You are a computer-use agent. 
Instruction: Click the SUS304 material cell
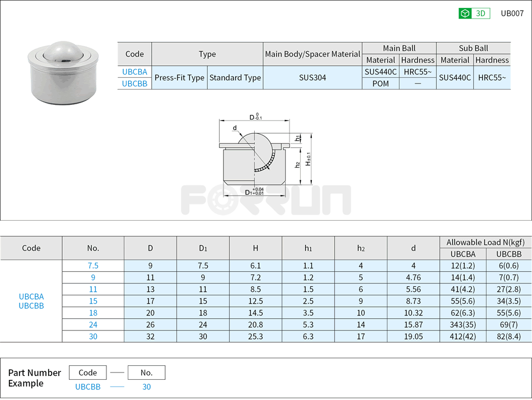[312, 77]
